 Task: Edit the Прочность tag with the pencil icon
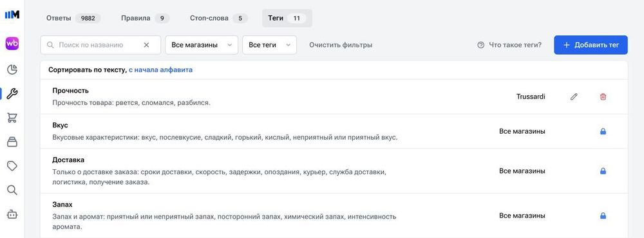[574, 97]
